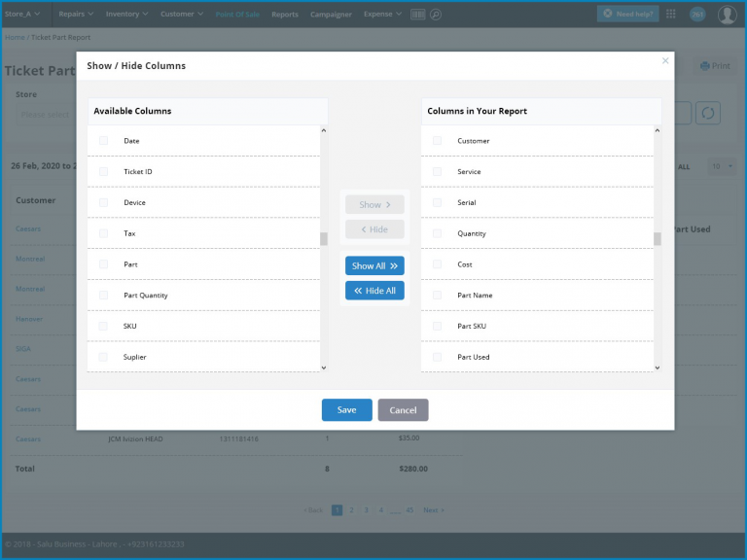Image resolution: width=747 pixels, height=560 pixels.
Task: Tick the Part Quantity checkbox
Action: click(x=104, y=296)
